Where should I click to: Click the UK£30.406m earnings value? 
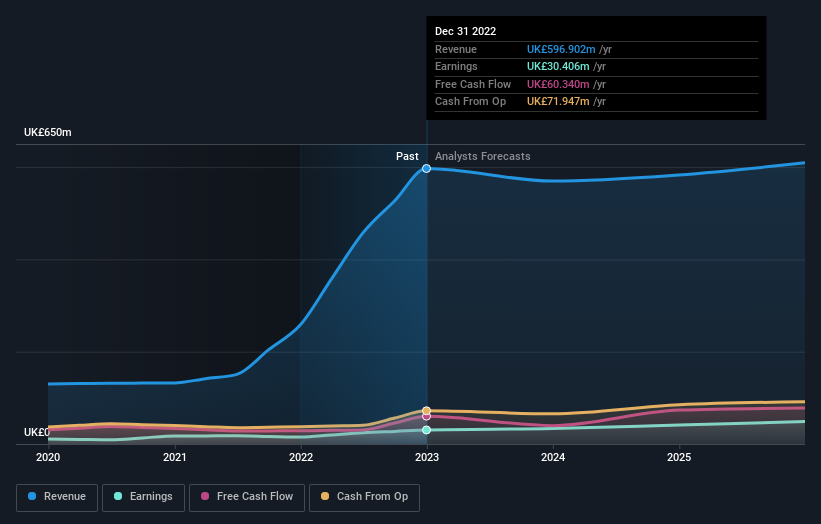tap(558, 66)
